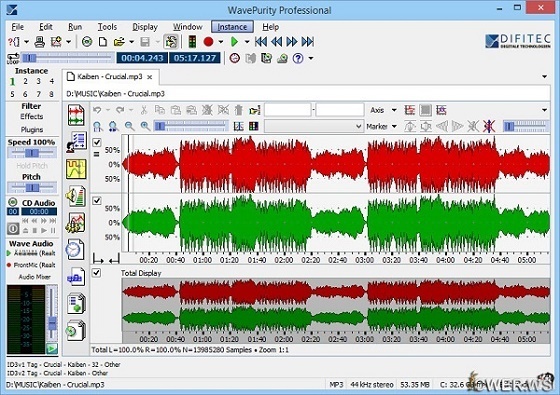Image resolution: width=560 pixels, height=395 pixels.
Task: Uncheck the red left channel checkbox
Action: coord(97,142)
